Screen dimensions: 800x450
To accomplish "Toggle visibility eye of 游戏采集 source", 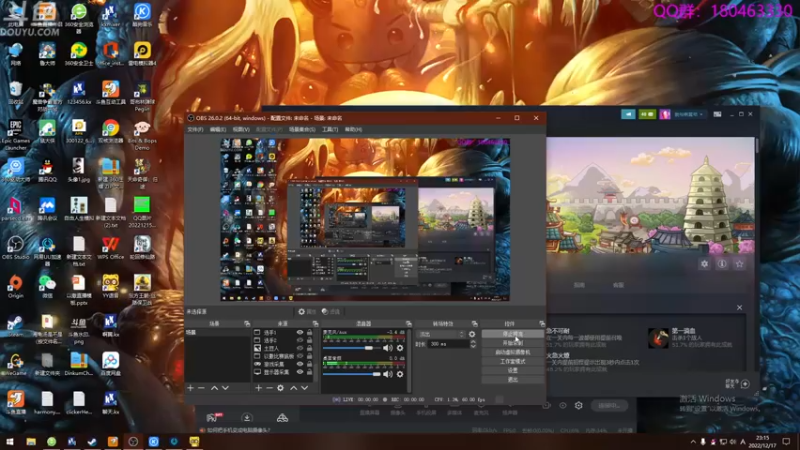I will (x=300, y=364).
